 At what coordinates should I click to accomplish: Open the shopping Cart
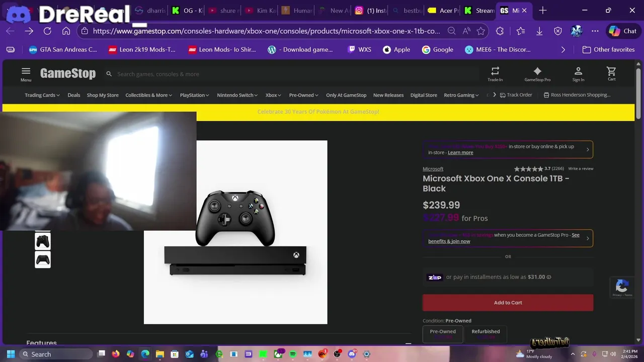point(611,73)
